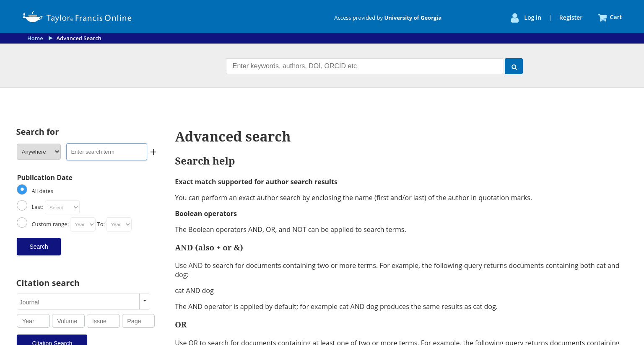Click the Taylor & Francis Online logo
The width and height of the screenshot is (644, 345).
point(77,17)
